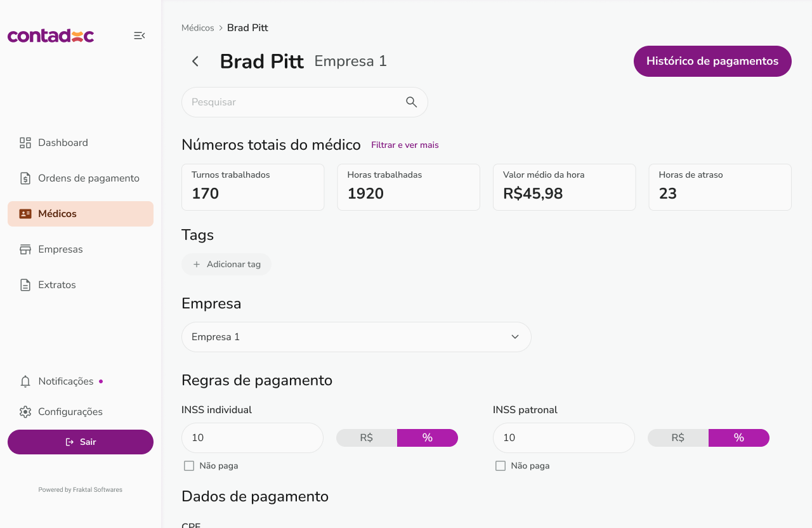Click Filtrar e ver mais link
The height and width of the screenshot is (528, 812).
tap(405, 145)
